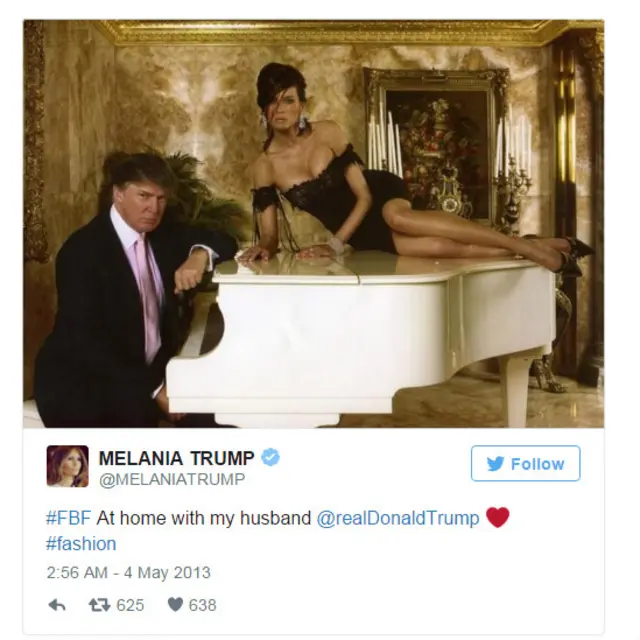Open the profile avatar thumbnail
The width and height of the screenshot is (640, 640).
click(68, 466)
